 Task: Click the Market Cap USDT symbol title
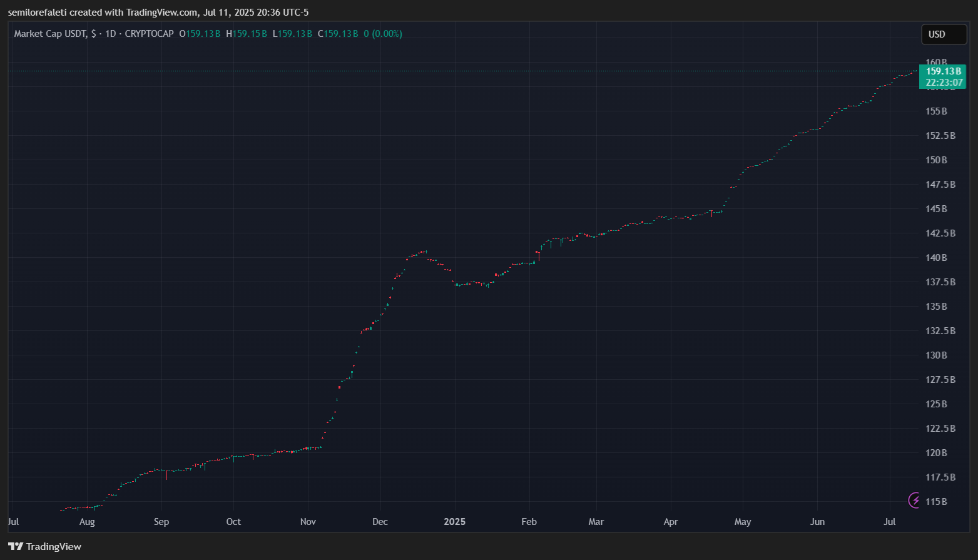click(50, 34)
